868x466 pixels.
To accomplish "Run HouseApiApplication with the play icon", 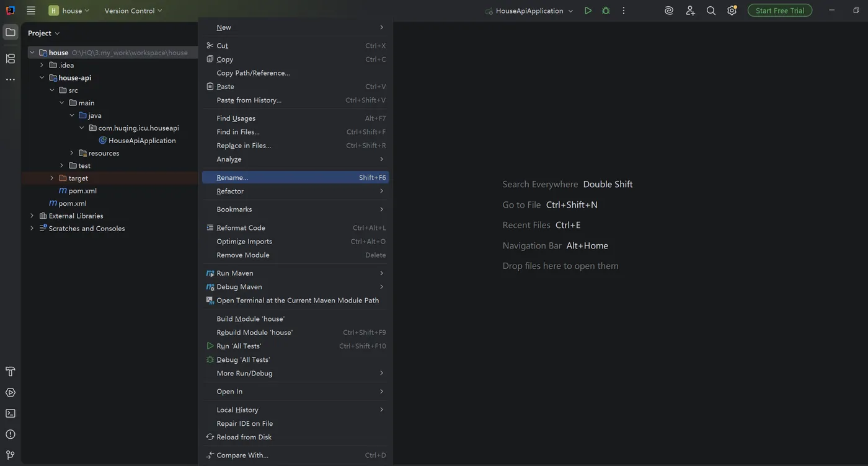I will point(588,11).
